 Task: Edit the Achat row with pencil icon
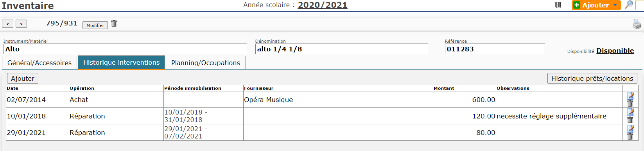[x=630, y=95]
